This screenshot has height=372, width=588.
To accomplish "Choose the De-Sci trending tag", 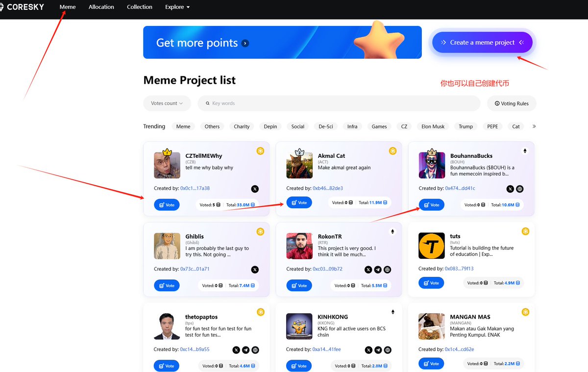I will point(326,126).
